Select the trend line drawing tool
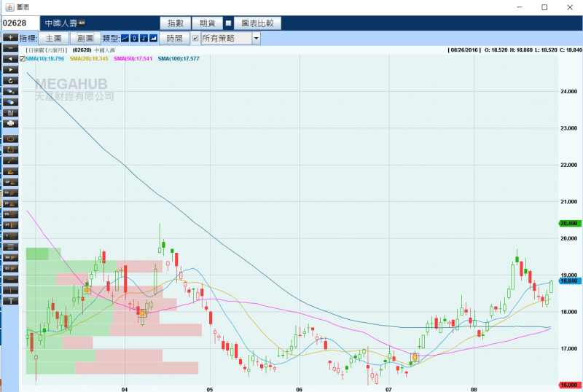 coord(11,160)
